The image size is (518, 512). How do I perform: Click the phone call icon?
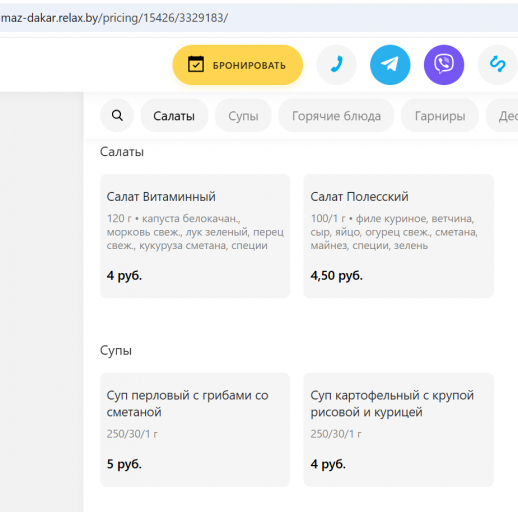(336, 65)
